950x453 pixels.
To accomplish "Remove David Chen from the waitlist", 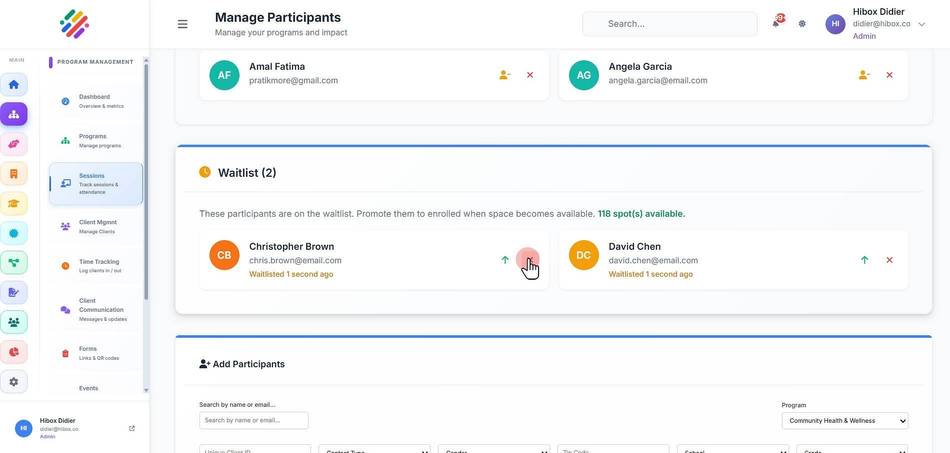I will pyautogui.click(x=889, y=260).
